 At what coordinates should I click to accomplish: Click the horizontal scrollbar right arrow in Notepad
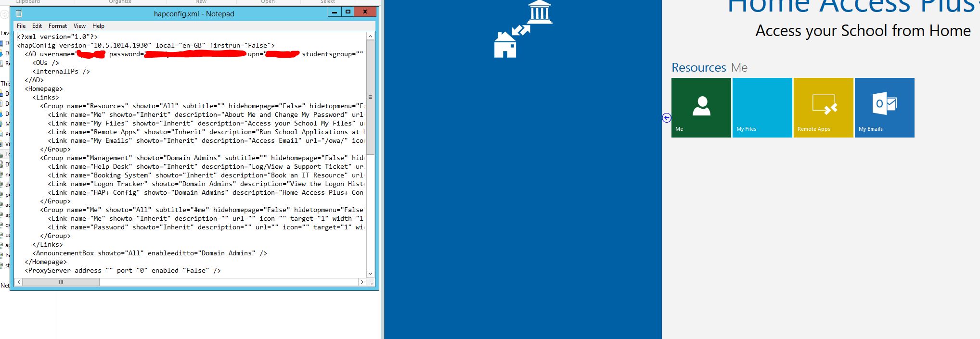click(362, 282)
